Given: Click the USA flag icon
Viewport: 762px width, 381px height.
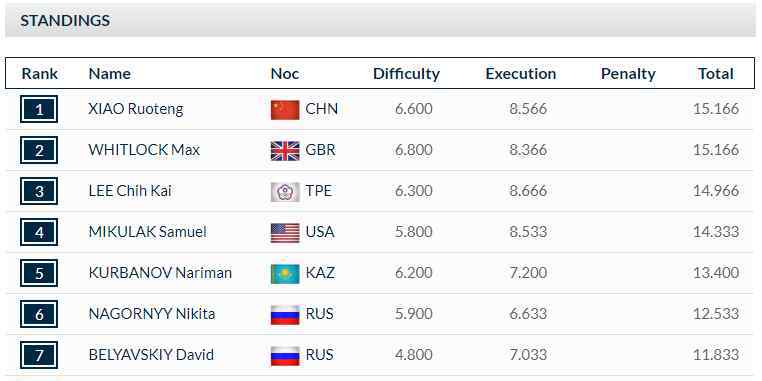Looking at the screenshot, I should [x=285, y=232].
